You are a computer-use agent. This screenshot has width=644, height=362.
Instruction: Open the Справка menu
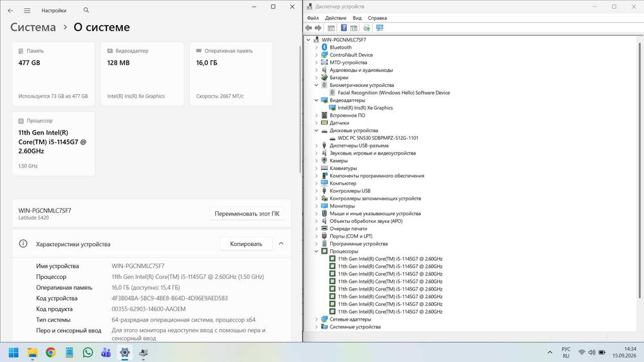pyautogui.click(x=377, y=18)
